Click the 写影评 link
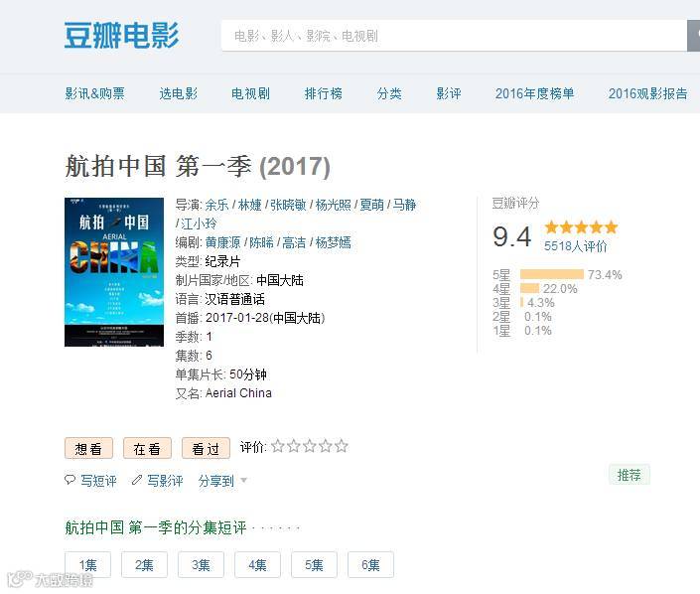Viewport: 700px width, 594px height. click(x=165, y=481)
